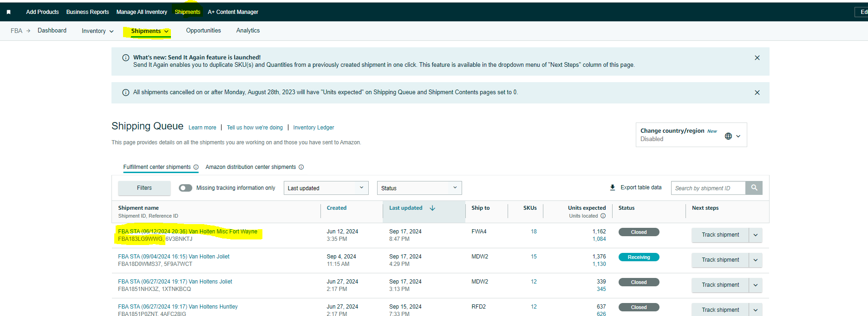Click Tell us how we're doing
The height and width of the screenshot is (316, 868).
(x=255, y=128)
